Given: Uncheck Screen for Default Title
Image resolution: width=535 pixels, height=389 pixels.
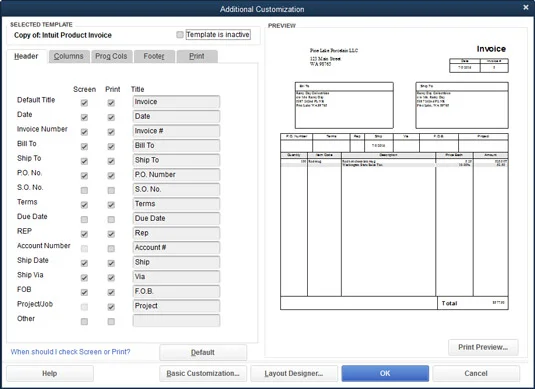Looking at the screenshot, I should click(x=84, y=103).
